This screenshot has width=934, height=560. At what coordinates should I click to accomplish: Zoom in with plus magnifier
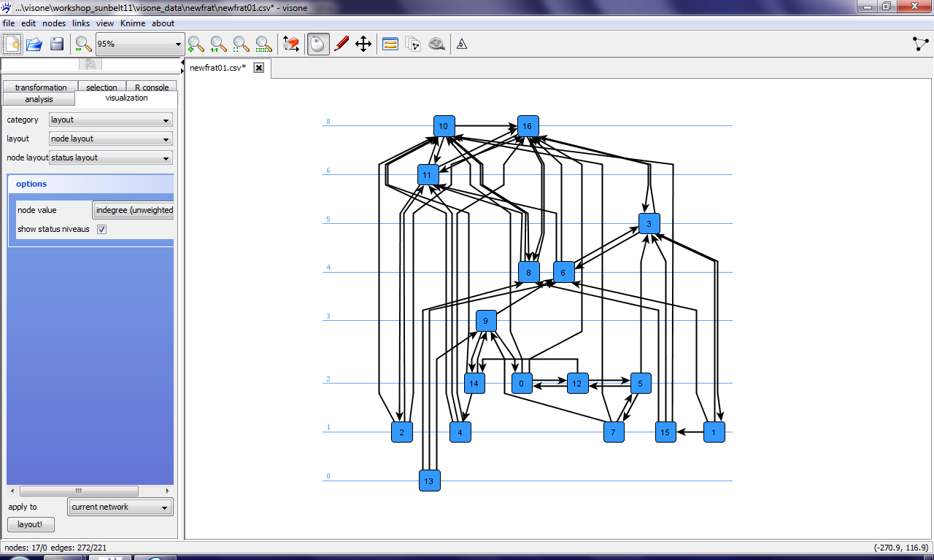pyautogui.click(x=196, y=44)
